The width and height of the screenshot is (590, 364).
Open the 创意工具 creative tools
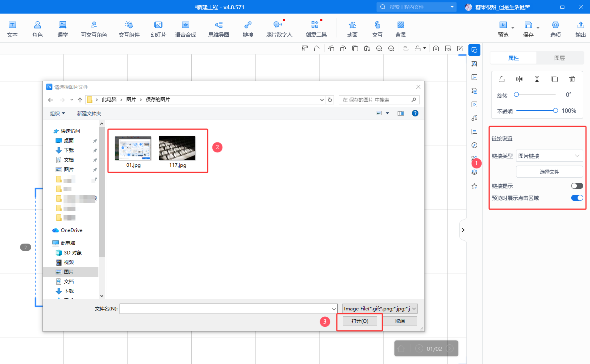tap(316, 29)
